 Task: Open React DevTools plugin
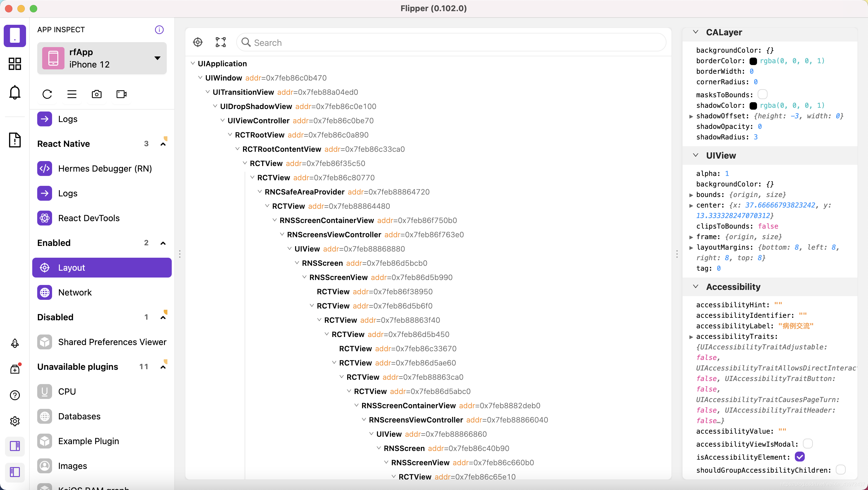point(89,218)
